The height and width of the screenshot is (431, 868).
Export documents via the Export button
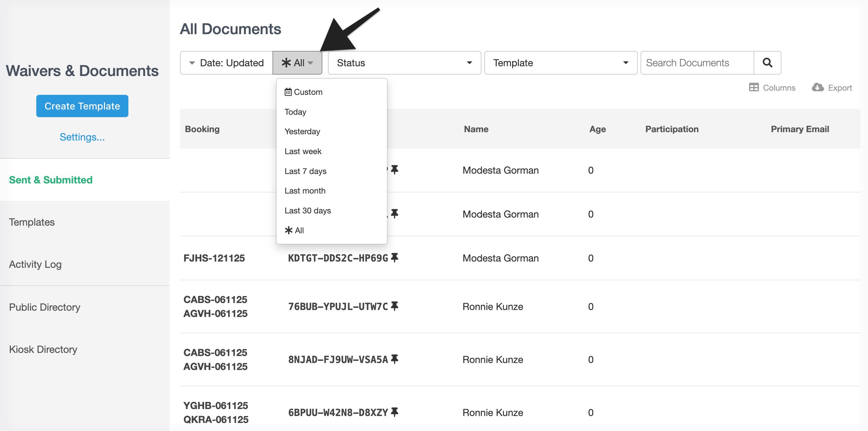[832, 88]
